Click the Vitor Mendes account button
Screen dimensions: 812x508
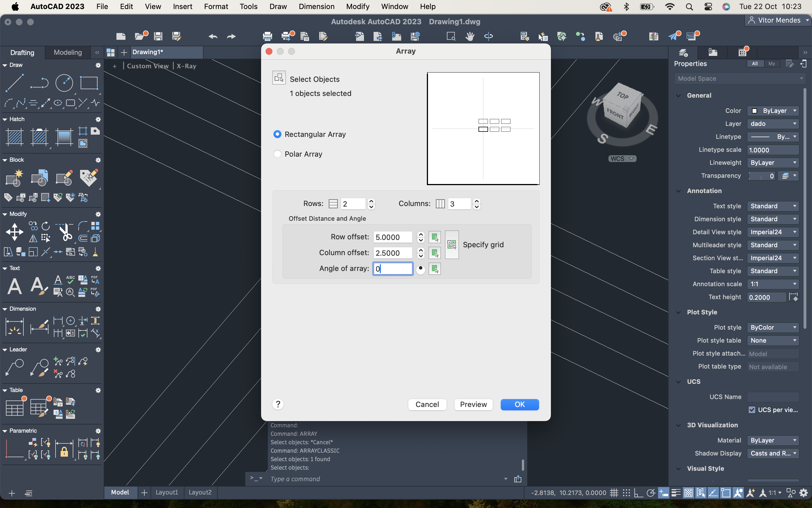[778, 20]
